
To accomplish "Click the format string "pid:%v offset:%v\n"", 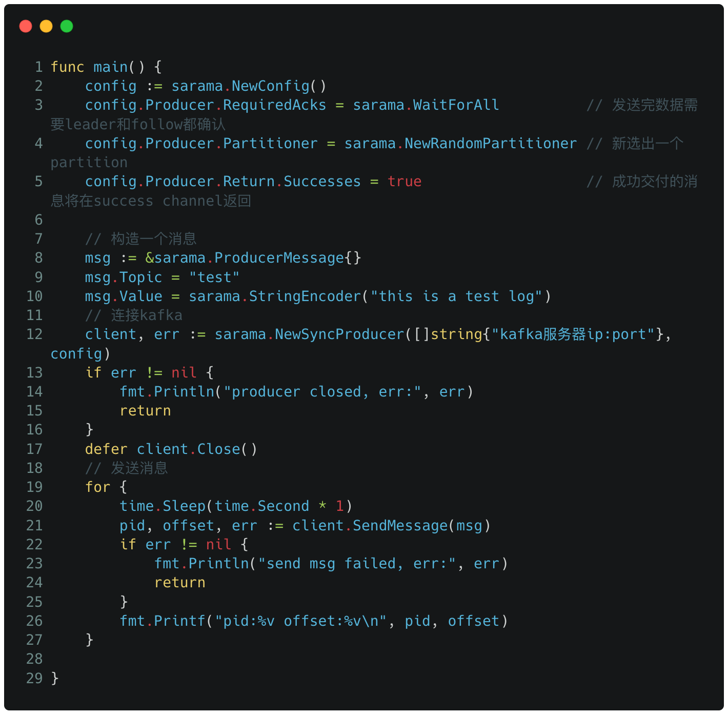I will 300,621.
